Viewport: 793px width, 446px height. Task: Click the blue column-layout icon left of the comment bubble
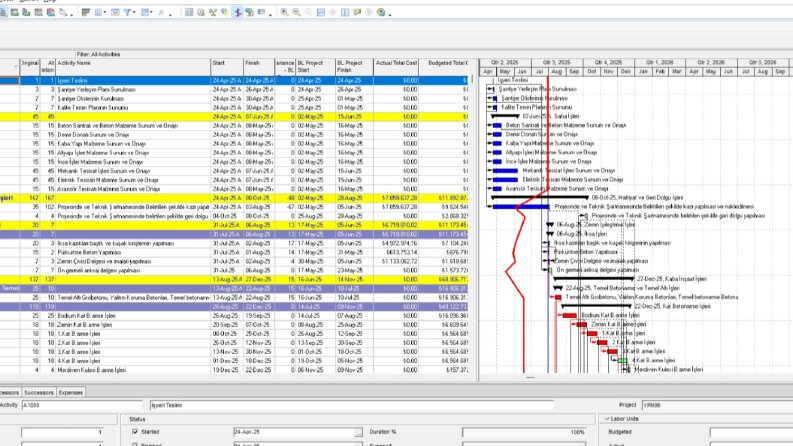click(345, 12)
